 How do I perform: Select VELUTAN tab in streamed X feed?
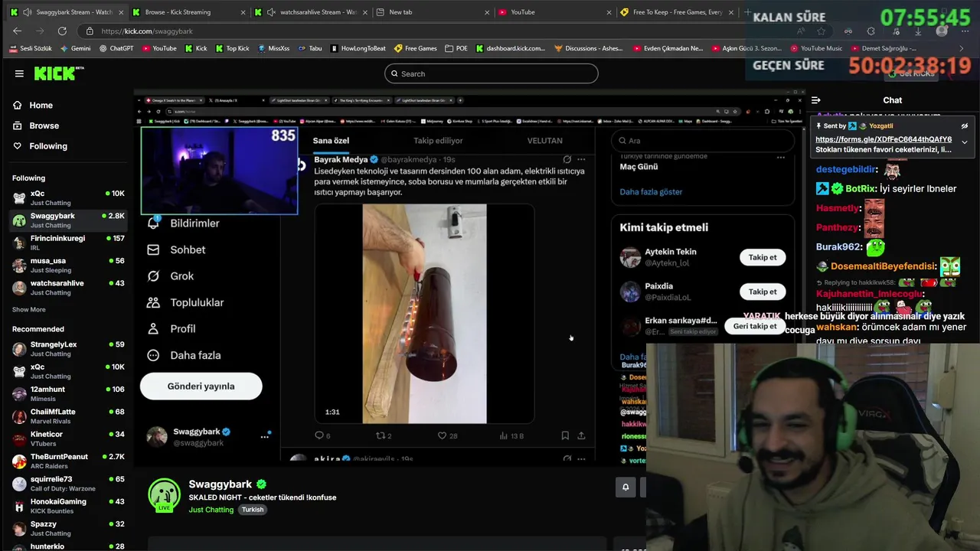pyautogui.click(x=545, y=141)
